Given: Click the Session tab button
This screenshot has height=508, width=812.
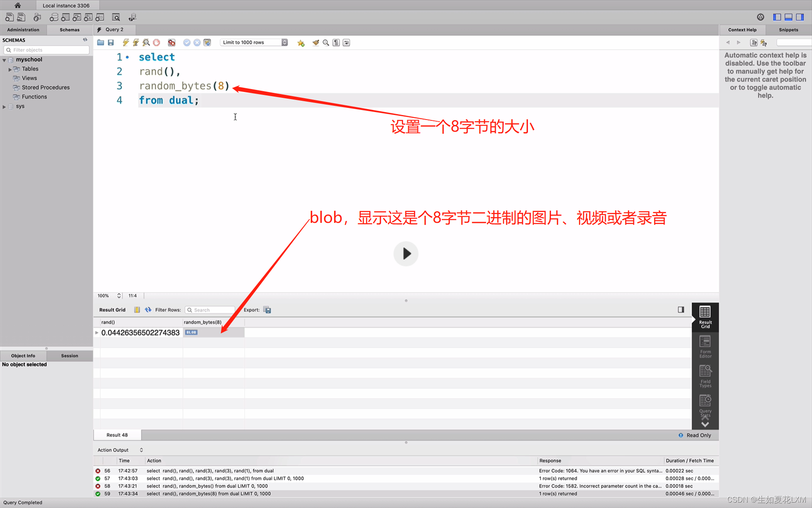Looking at the screenshot, I should [69, 356].
